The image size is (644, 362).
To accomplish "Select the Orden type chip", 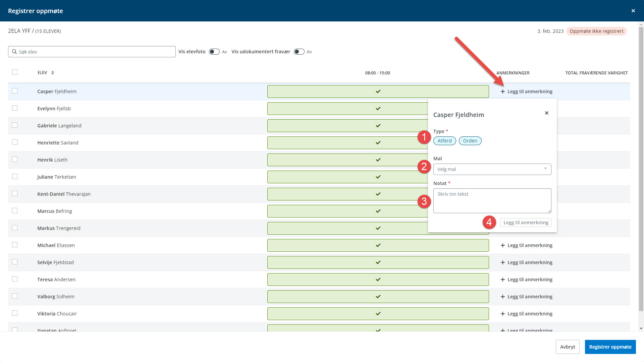I will [470, 141].
